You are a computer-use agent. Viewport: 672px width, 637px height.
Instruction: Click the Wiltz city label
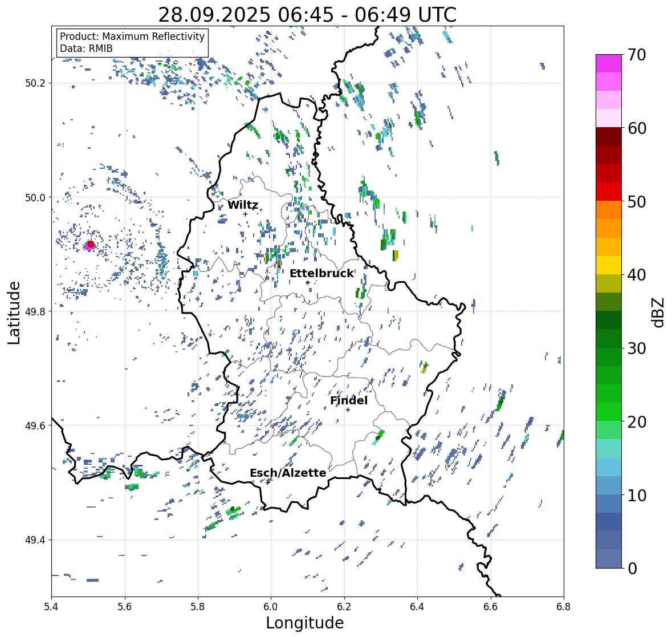point(243,205)
